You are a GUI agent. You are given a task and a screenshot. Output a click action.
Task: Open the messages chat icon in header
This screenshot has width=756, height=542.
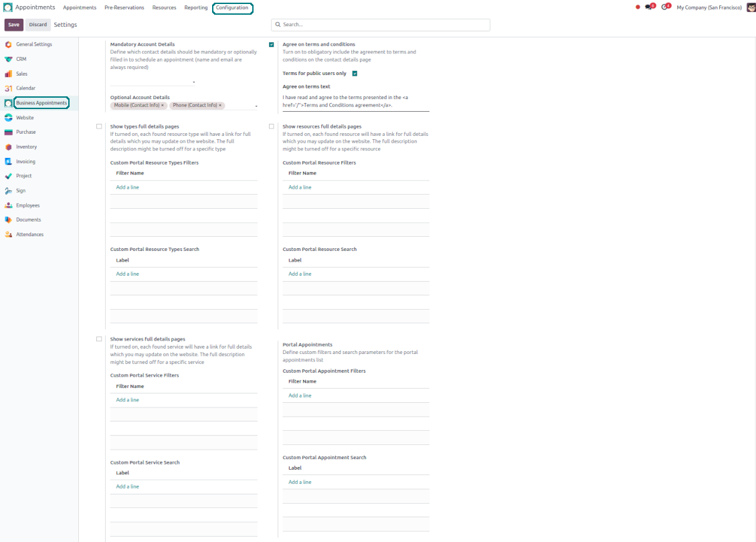tap(648, 7)
